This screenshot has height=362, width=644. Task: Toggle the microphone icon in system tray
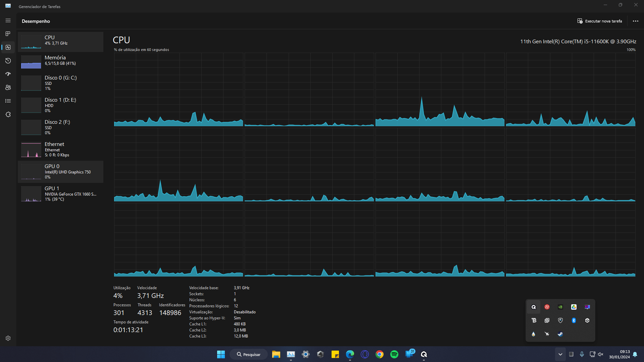click(x=582, y=354)
